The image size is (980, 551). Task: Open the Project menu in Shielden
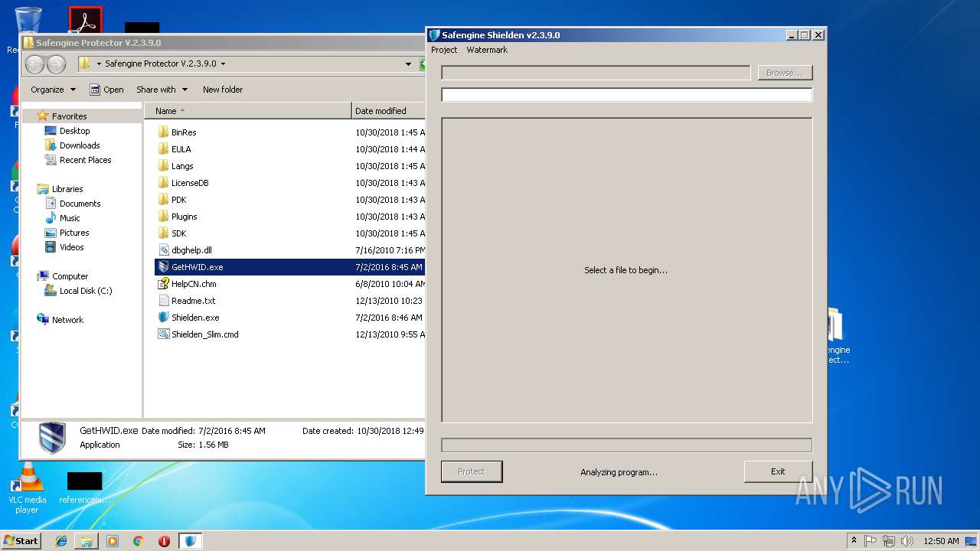tap(444, 50)
